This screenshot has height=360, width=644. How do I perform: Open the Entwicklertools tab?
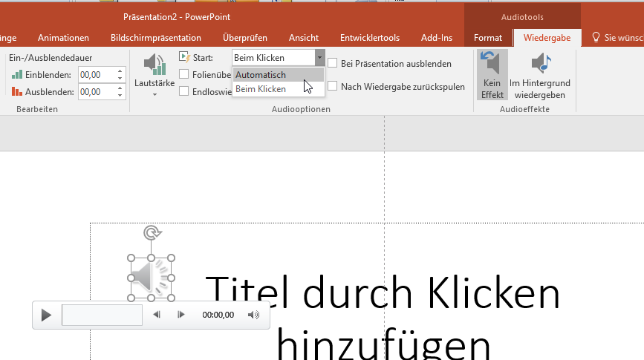coord(370,38)
